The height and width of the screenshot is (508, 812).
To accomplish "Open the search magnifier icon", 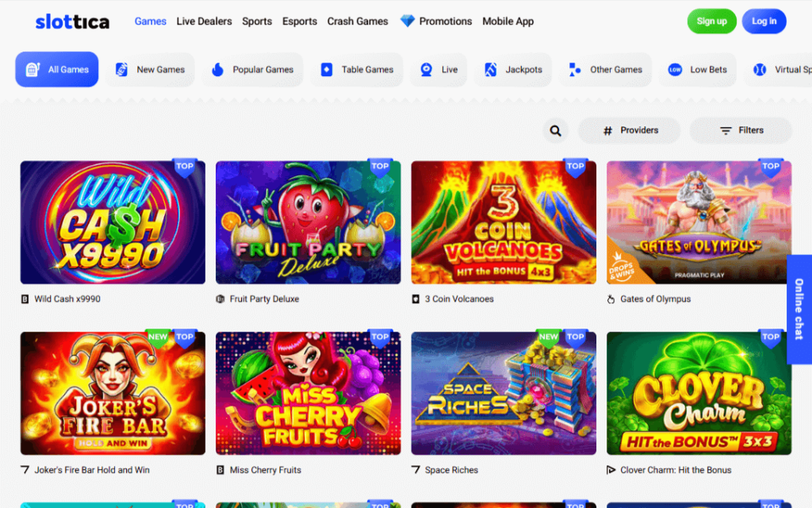I will click(x=555, y=131).
